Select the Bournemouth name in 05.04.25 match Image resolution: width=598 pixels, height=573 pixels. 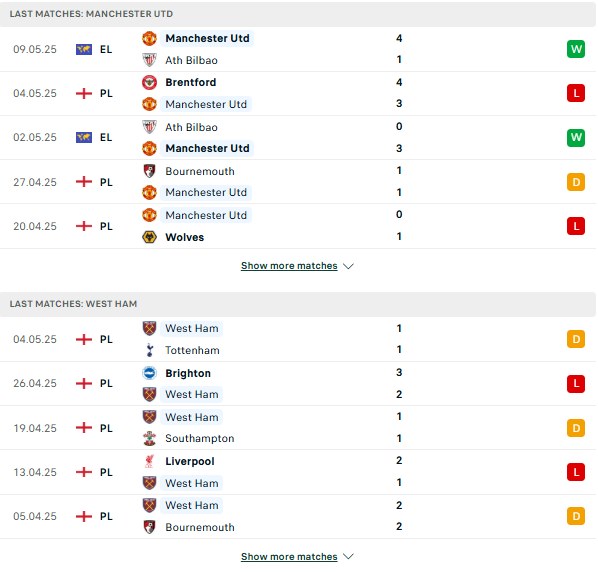(x=200, y=527)
